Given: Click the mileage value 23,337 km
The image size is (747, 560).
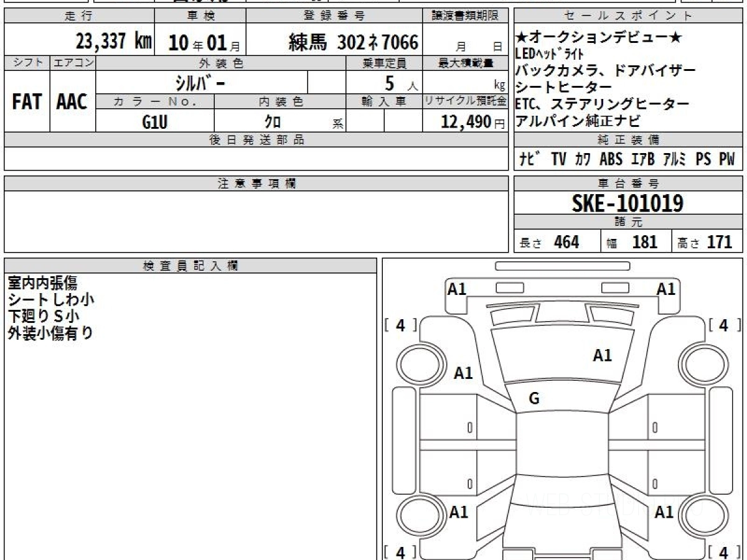Looking at the screenshot, I should tap(113, 42).
